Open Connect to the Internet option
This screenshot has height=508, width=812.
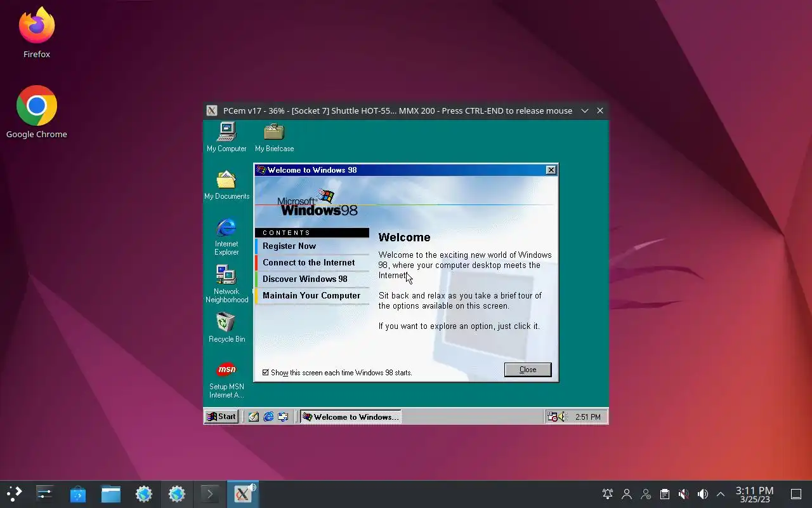coord(311,262)
